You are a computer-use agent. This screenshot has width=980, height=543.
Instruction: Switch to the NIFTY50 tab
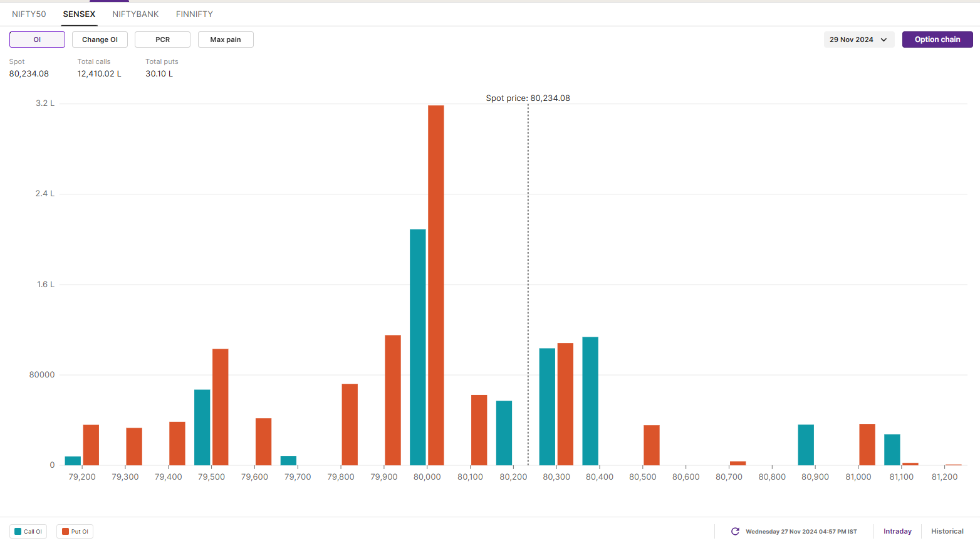point(29,14)
